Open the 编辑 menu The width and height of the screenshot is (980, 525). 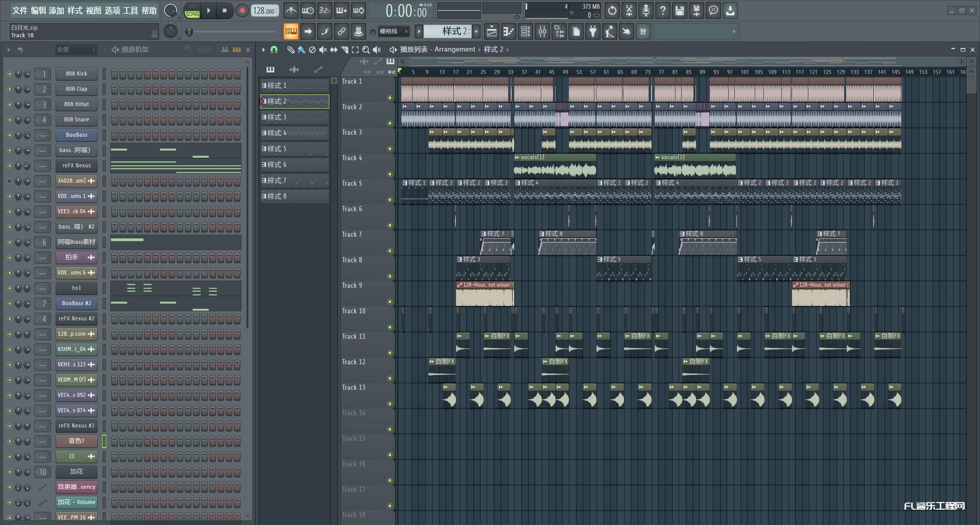38,10
